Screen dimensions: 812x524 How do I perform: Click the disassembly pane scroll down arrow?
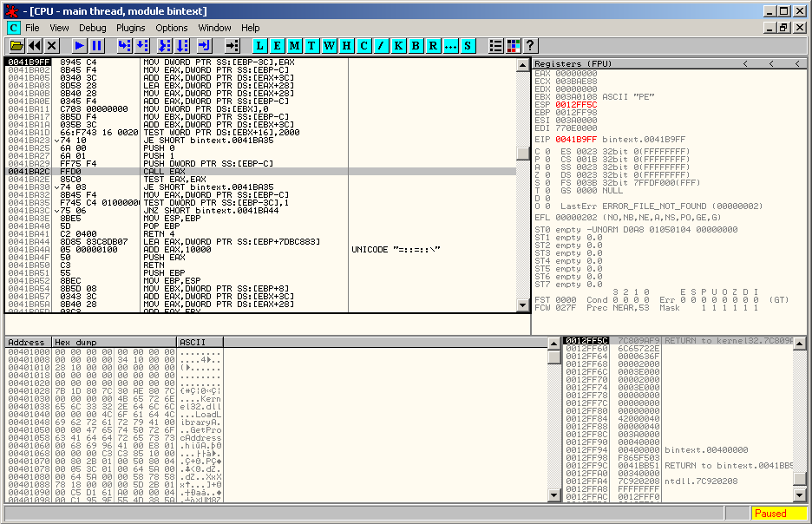click(522, 305)
